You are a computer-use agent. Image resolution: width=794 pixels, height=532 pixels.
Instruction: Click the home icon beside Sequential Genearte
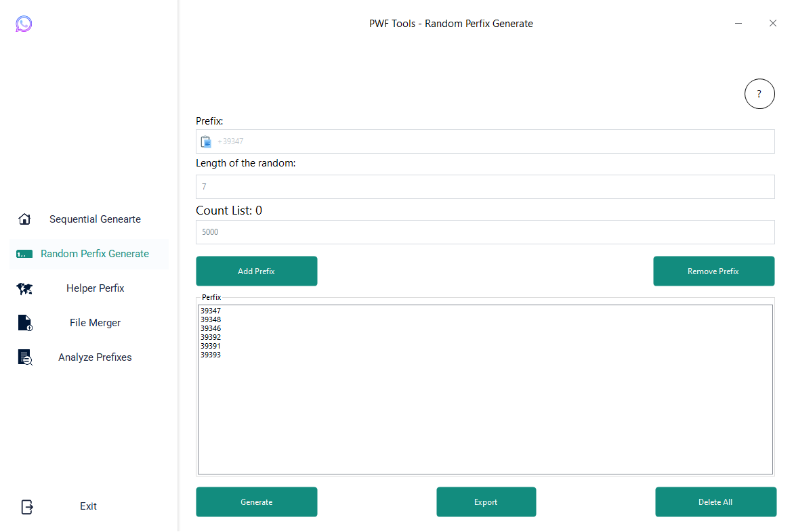click(24, 219)
